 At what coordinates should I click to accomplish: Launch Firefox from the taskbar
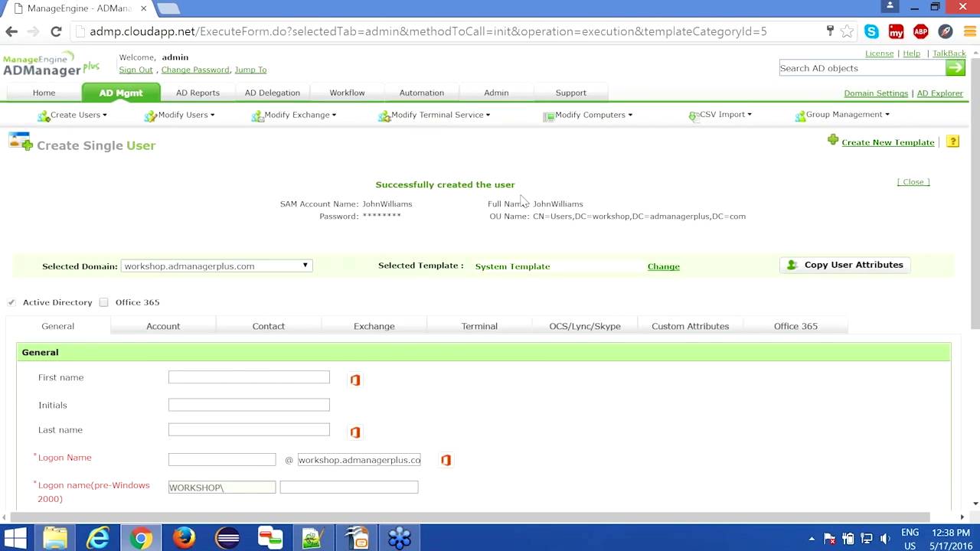(184, 538)
